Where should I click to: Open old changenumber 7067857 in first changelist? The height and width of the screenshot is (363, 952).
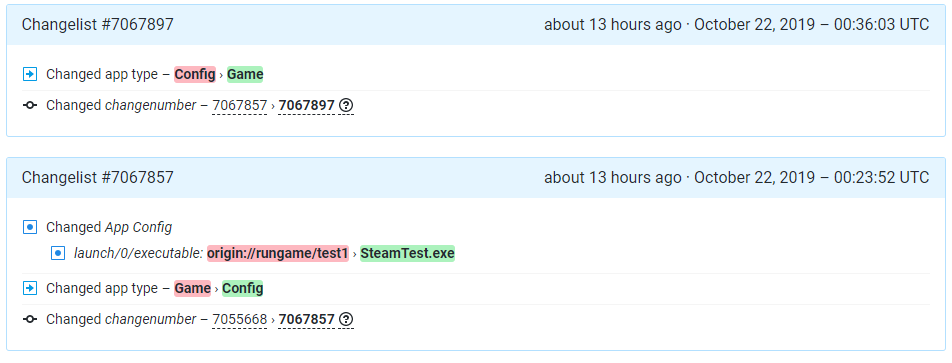click(x=239, y=106)
